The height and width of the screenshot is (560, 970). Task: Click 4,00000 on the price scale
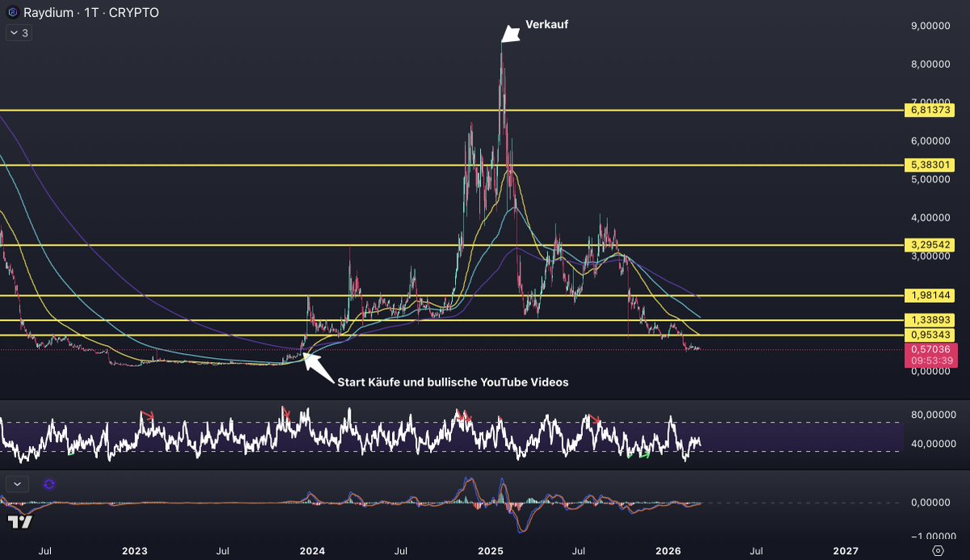pyautogui.click(x=930, y=217)
